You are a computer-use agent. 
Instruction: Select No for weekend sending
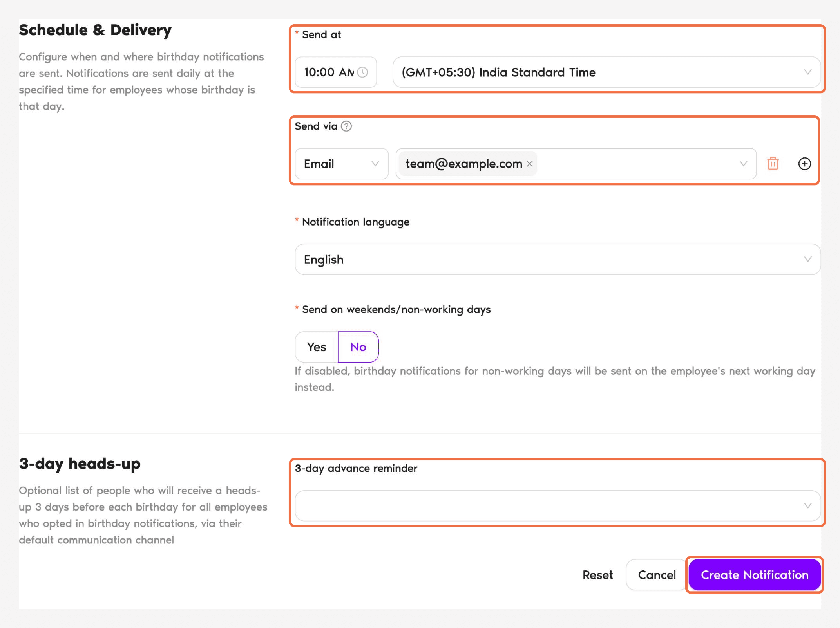[358, 347]
